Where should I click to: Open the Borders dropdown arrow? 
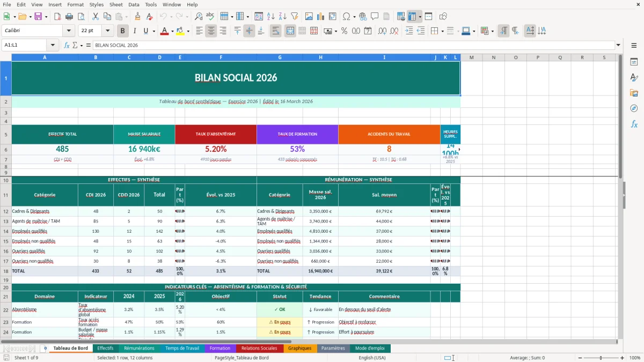click(x=442, y=31)
